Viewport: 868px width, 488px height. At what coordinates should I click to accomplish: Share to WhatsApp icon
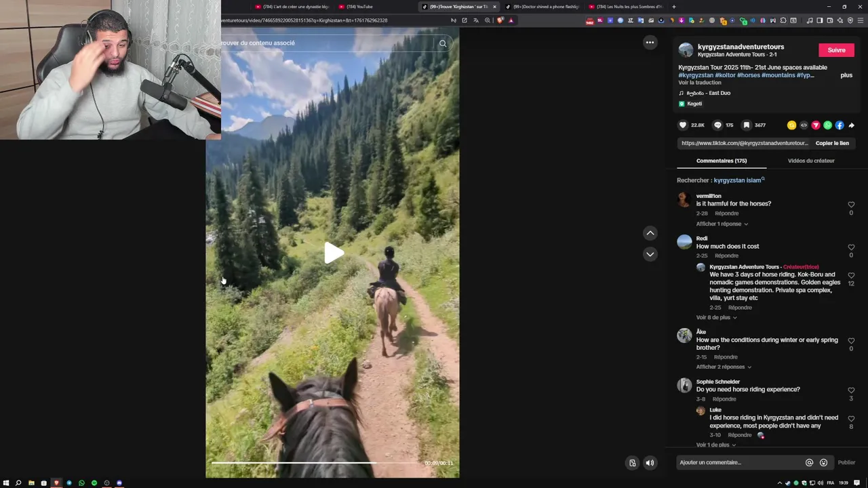[x=827, y=125]
